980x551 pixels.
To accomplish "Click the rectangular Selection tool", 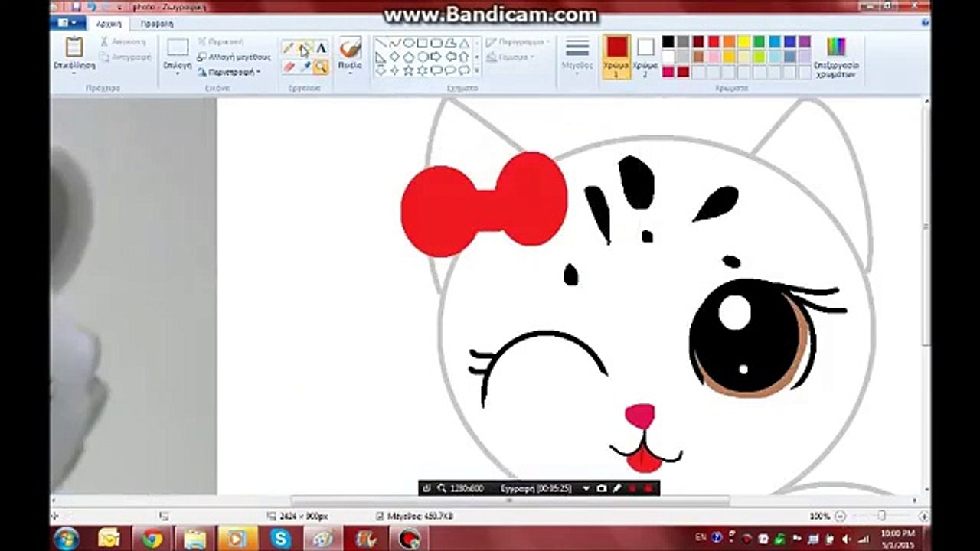I will (178, 48).
